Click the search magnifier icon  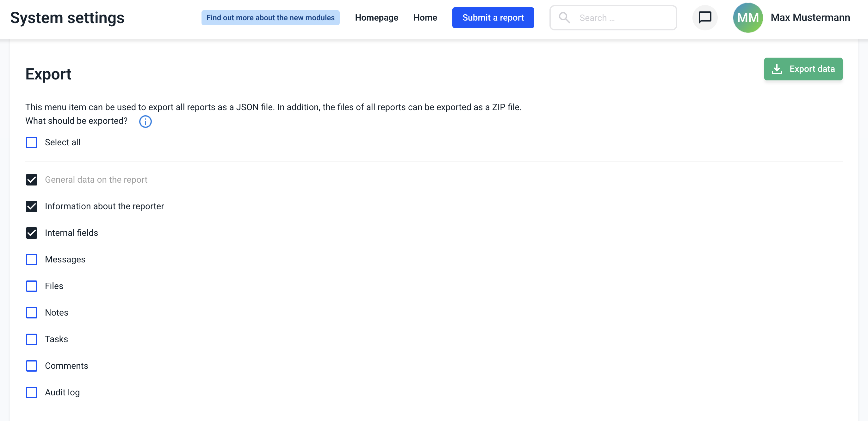pyautogui.click(x=564, y=17)
